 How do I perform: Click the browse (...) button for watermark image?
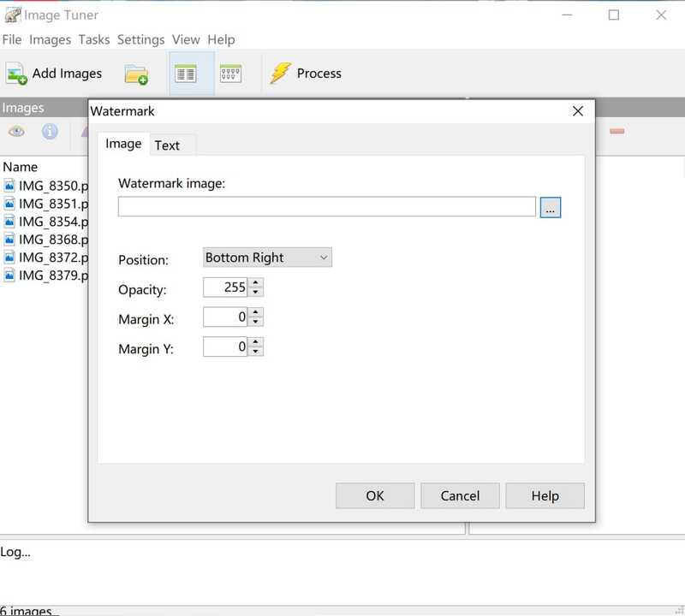click(x=551, y=207)
